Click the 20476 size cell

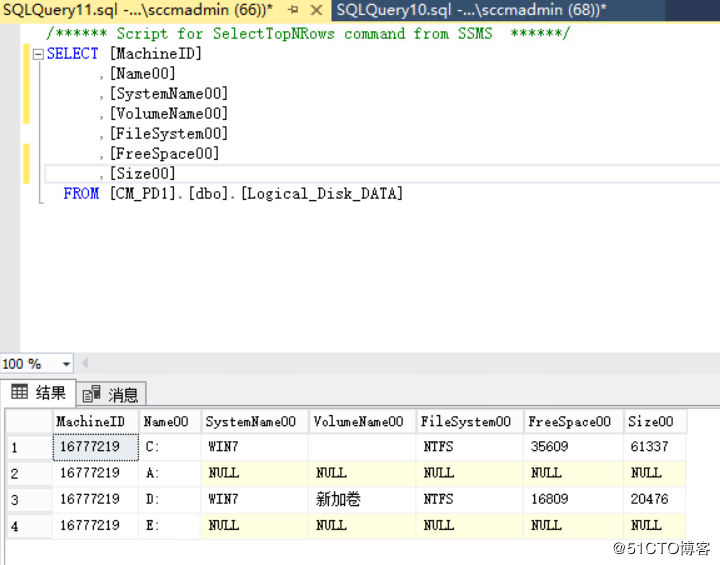(x=655, y=500)
